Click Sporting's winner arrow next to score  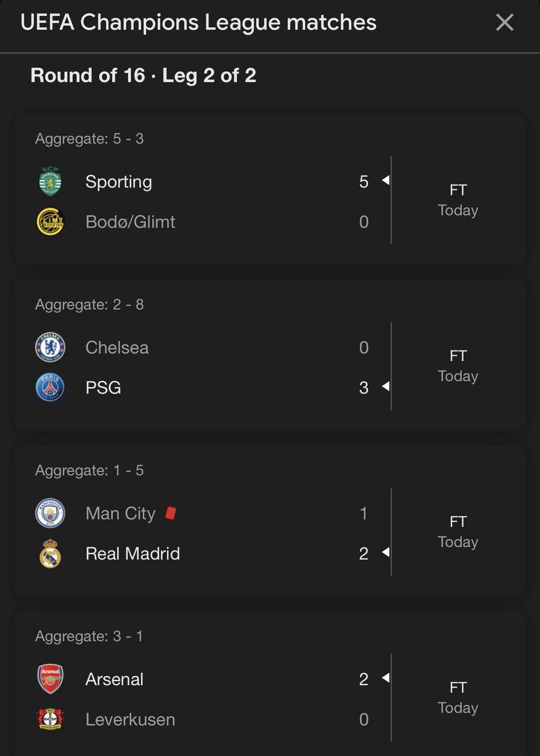coord(386,181)
